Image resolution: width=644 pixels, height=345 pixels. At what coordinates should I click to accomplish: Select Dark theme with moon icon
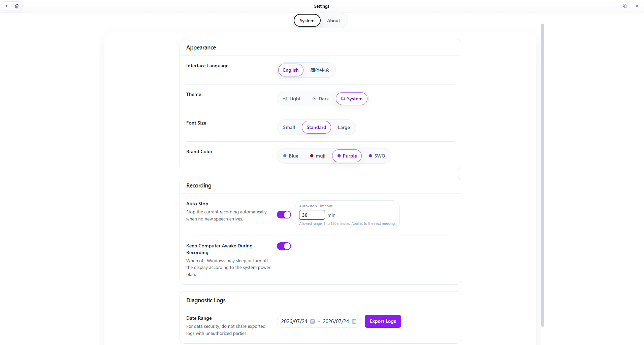pyautogui.click(x=321, y=99)
